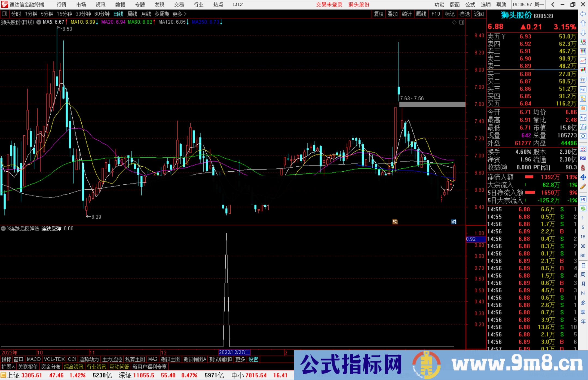Click the panel toggle icon before 分时
Viewport: 588px width, 380px height.
[5, 14]
